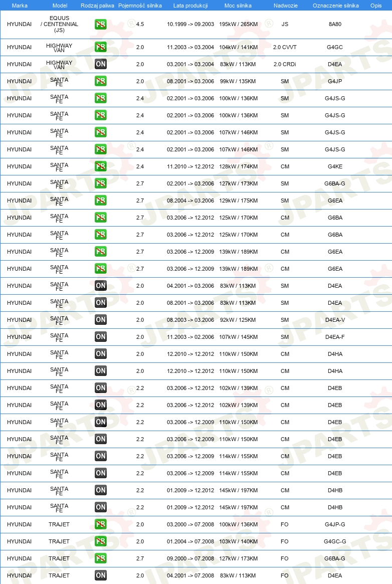Select the 11.2003 -> 03.2004 production years cell
The image size is (392, 584).
click(x=190, y=47)
